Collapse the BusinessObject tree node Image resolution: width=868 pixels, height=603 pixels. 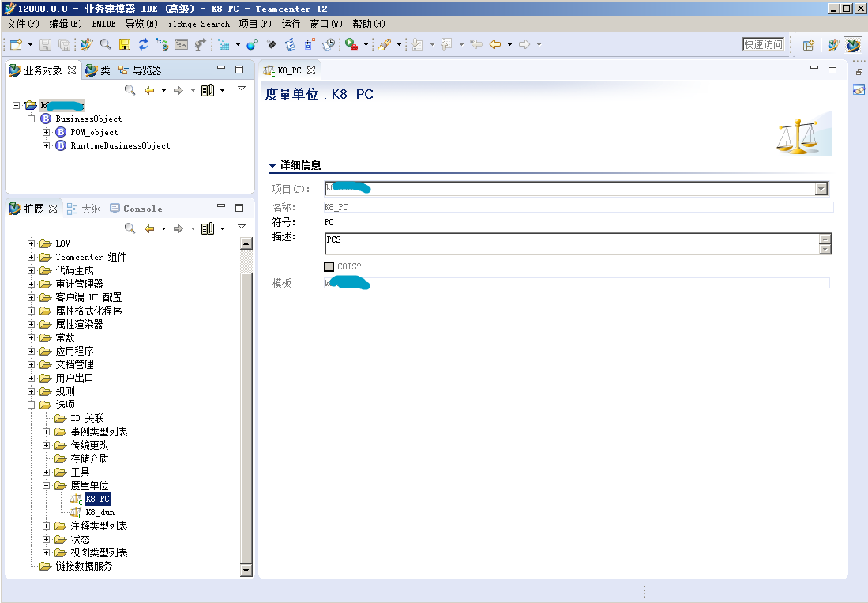pyautogui.click(x=32, y=119)
